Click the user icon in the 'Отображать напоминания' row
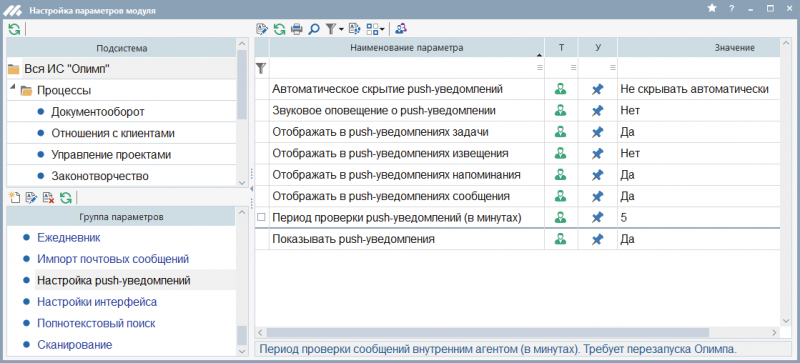 561,175
